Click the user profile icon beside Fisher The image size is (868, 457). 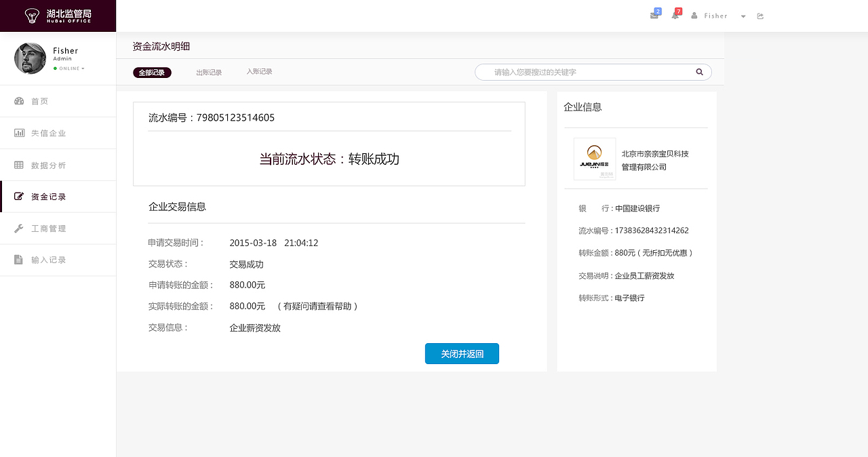coord(694,16)
